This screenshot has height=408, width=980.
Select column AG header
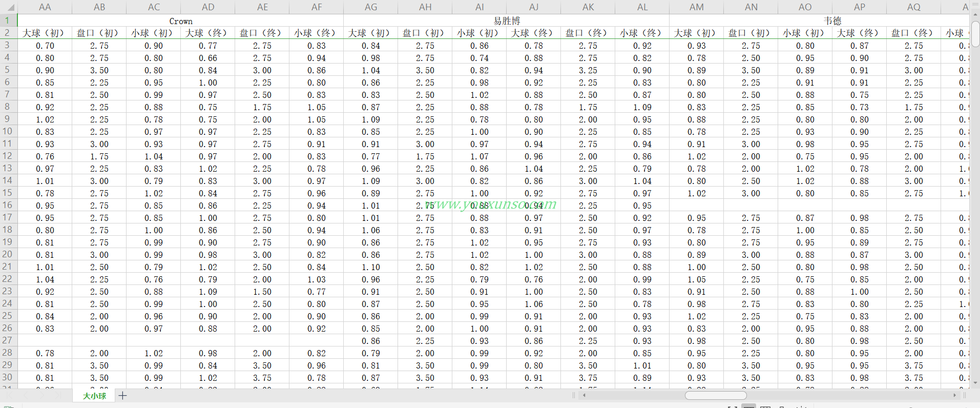[x=371, y=7]
